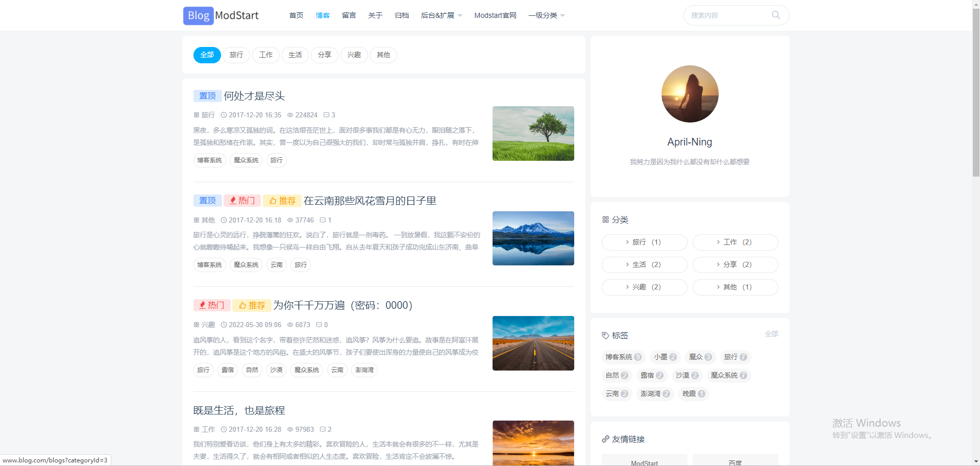The image size is (980, 466).
Task: Click the 百度 friend link
Action: click(x=735, y=461)
